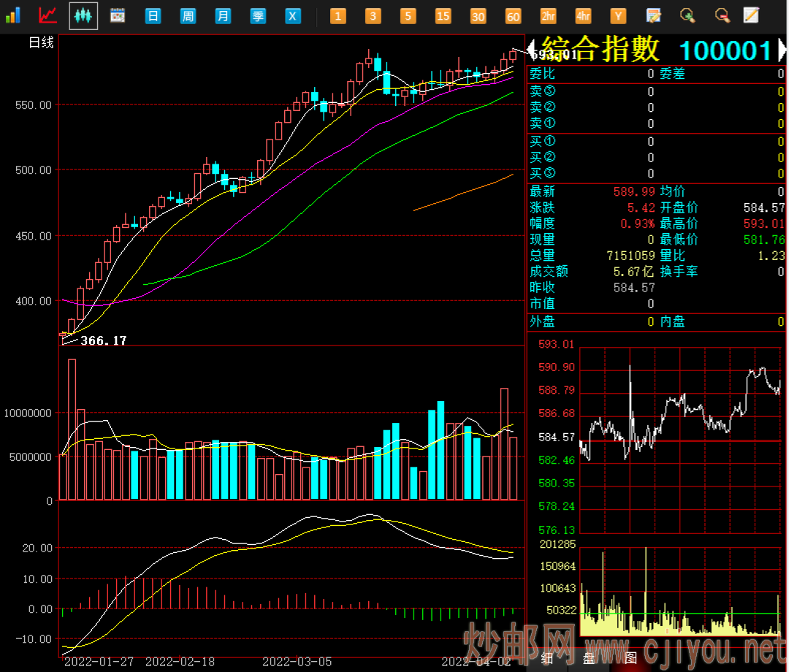Switch to the red line chart view
Screen dimensions: 789x672
tap(47, 15)
